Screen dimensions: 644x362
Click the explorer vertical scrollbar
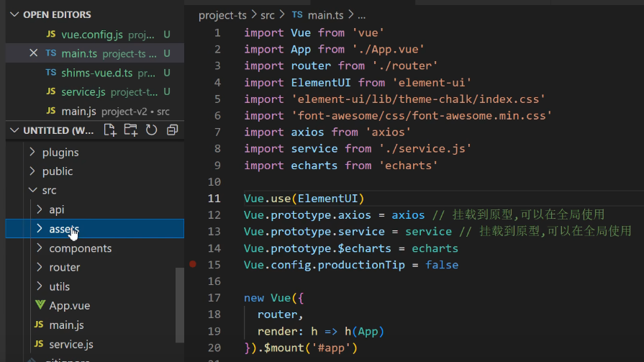[x=179, y=305]
